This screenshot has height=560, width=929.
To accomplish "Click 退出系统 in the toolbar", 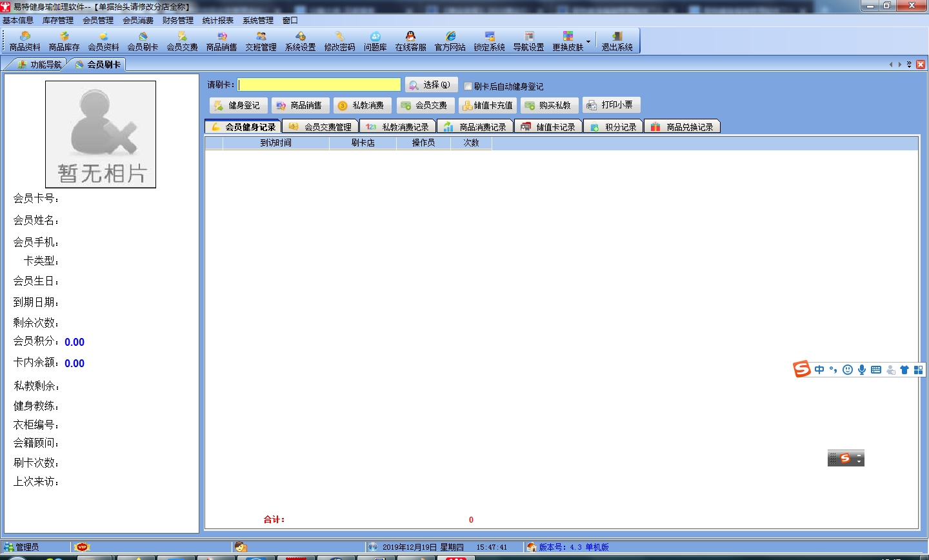I will (617, 41).
